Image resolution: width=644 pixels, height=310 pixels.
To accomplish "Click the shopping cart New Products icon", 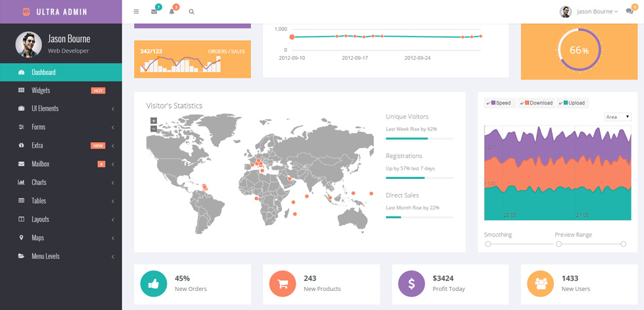I will (x=283, y=284).
